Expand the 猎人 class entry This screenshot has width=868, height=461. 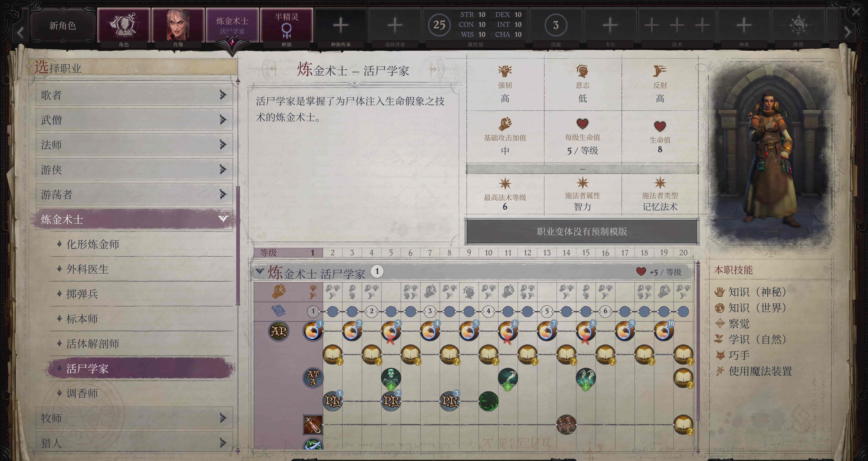pyautogui.click(x=134, y=443)
